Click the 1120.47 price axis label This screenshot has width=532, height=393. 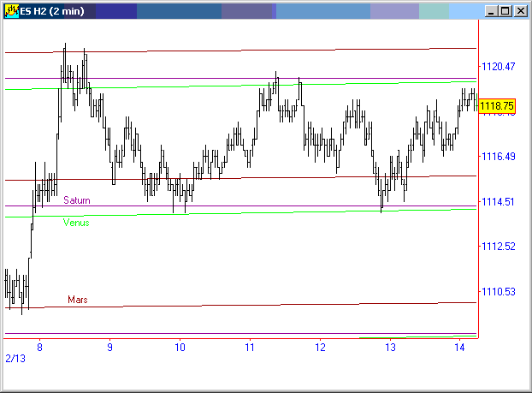pyautogui.click(x=497, y=66)
